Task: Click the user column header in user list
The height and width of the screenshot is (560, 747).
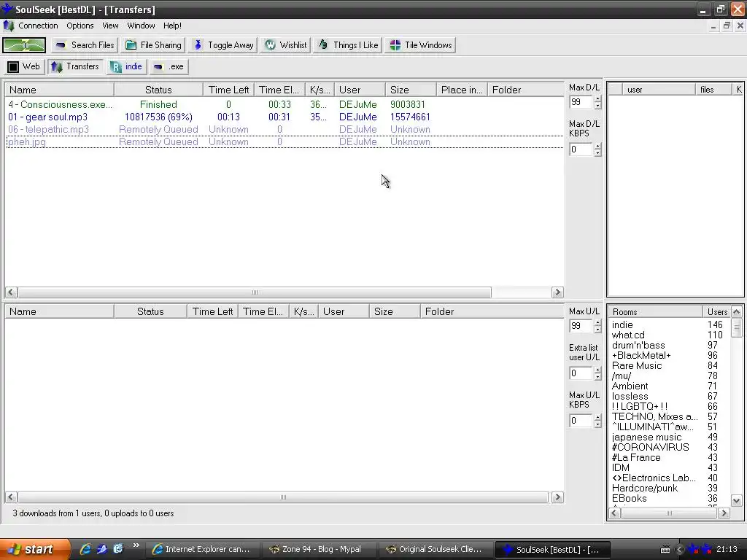Action: tap(659, 90)
